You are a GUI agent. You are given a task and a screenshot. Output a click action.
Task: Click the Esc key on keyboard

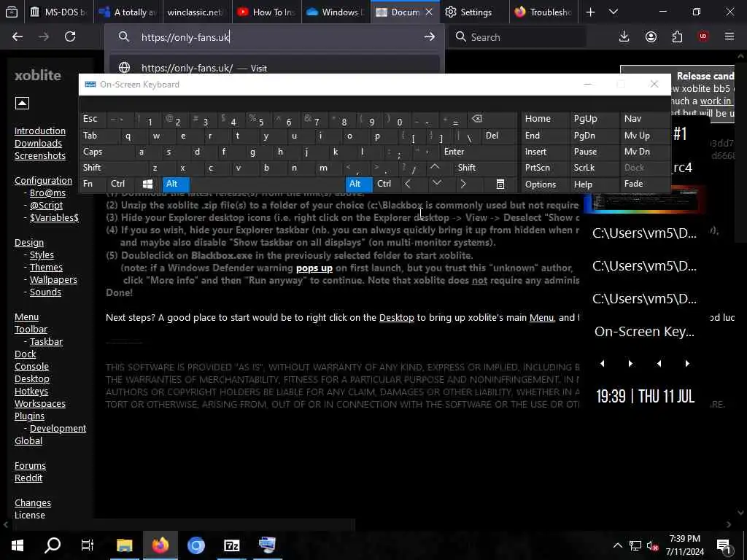click(x=94, y=119)
